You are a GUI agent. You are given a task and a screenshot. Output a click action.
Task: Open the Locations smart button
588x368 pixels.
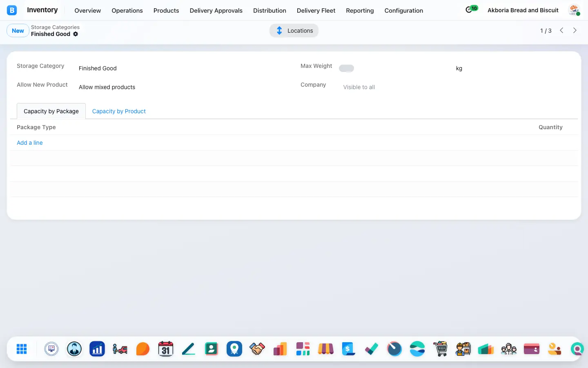pyautogui.click(x=294, y=31)
